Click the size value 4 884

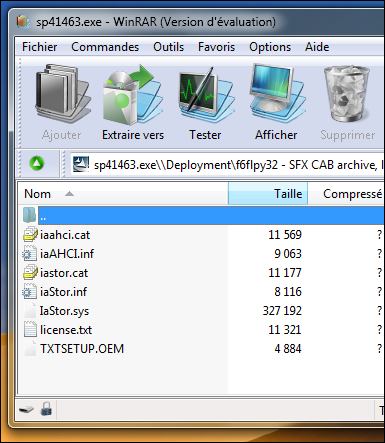click(x=288, y=349)
